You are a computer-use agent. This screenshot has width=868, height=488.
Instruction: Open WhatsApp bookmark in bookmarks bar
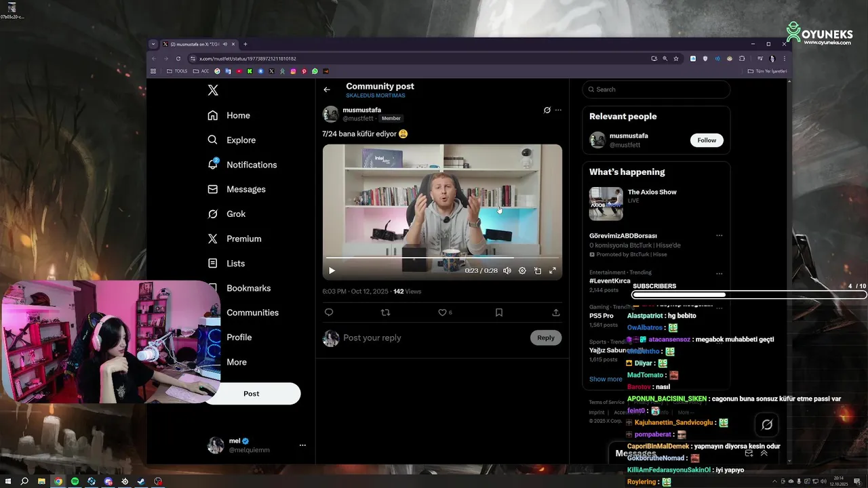click(x=315, y=71)
